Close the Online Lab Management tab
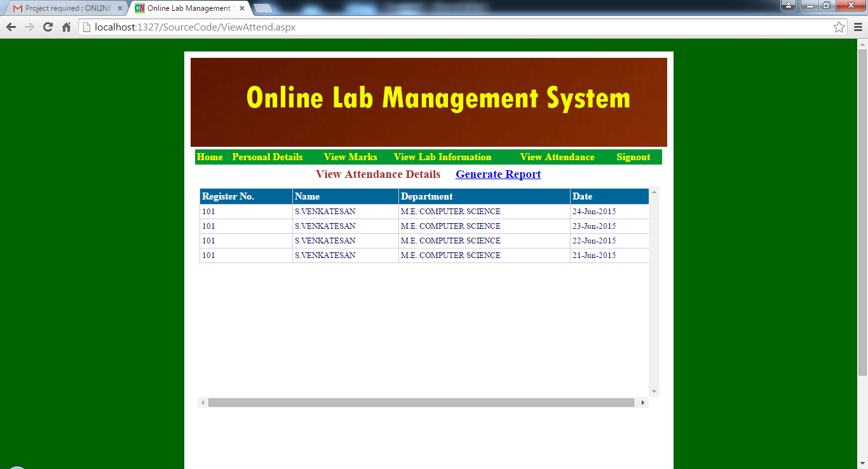The image size is (868, 469). point(242,8)
